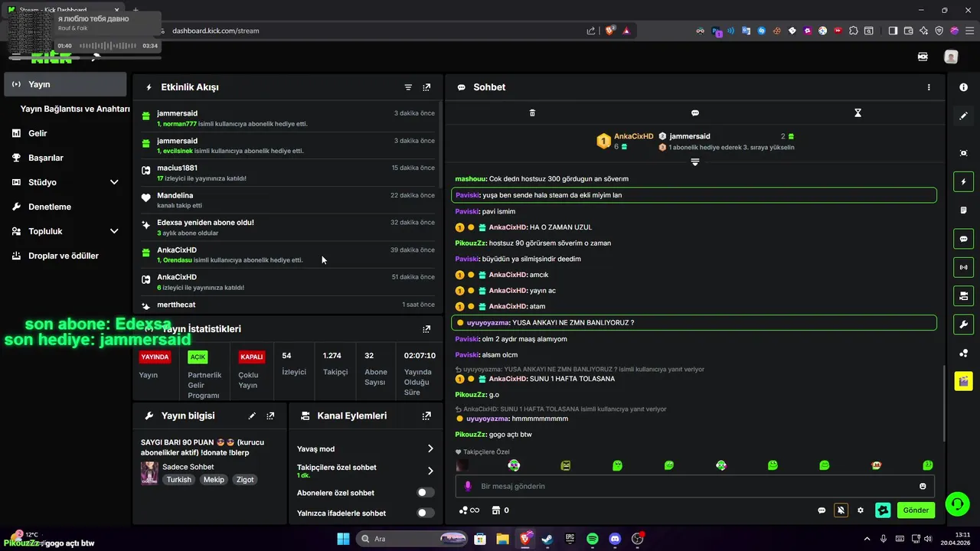Click the notes document icon in right sidebar

coord(963,210)
